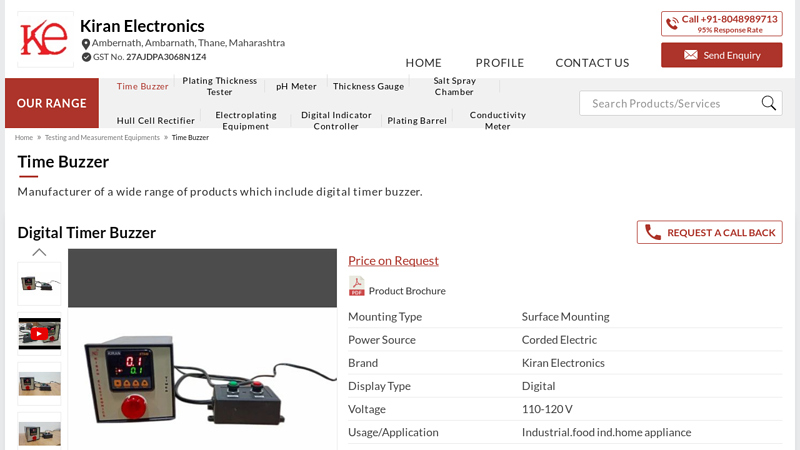The height and width of the screenshot is (450, 800).
Task: Click the Time Buzzer breadcrumb text
Action: tap(190, 137)
